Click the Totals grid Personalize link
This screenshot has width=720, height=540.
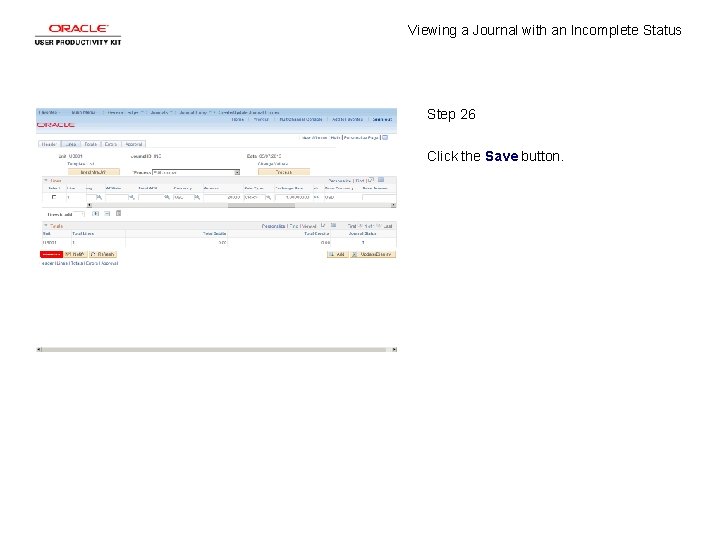pos(274,226)
